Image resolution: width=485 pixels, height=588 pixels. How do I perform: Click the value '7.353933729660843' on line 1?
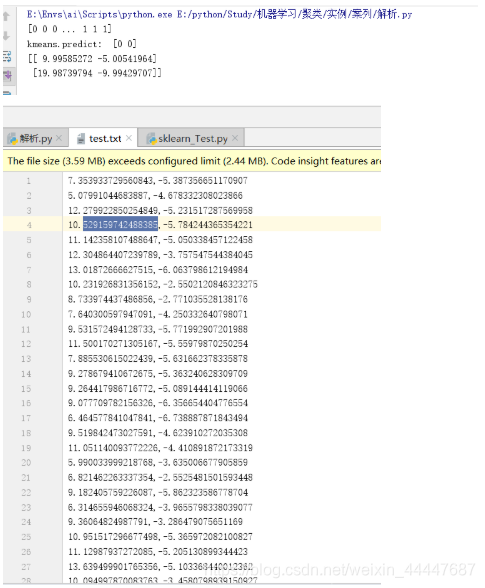pos(111,180)
